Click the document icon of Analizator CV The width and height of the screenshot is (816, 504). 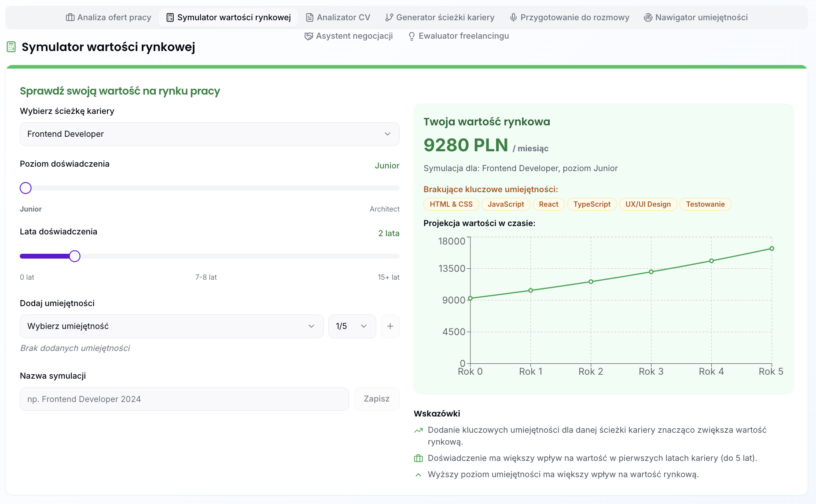click(x=310, y=18)
